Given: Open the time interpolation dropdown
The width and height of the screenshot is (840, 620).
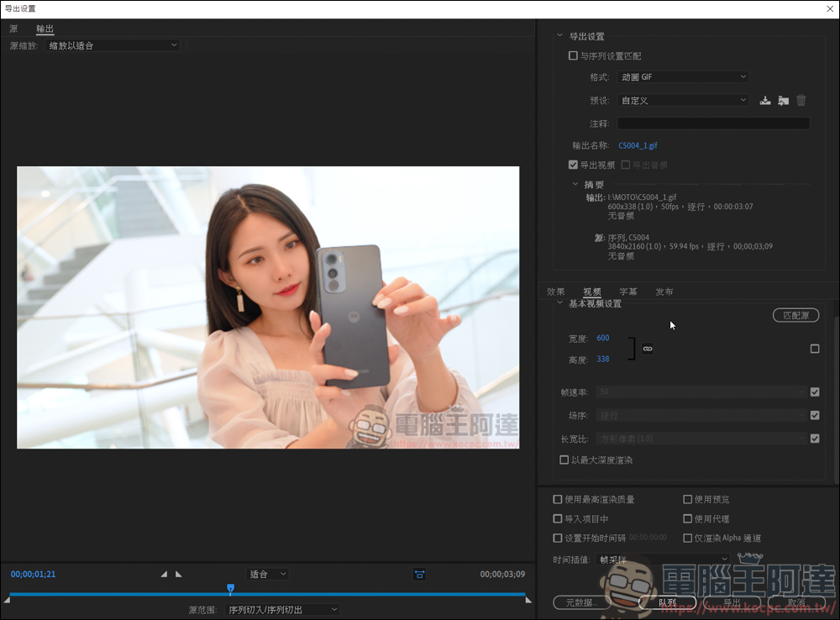Looking at the screenshot, I should 663,560.
